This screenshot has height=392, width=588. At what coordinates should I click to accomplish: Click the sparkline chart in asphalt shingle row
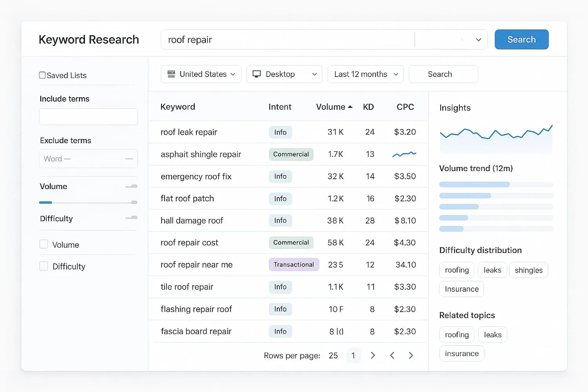click(404, 154)
